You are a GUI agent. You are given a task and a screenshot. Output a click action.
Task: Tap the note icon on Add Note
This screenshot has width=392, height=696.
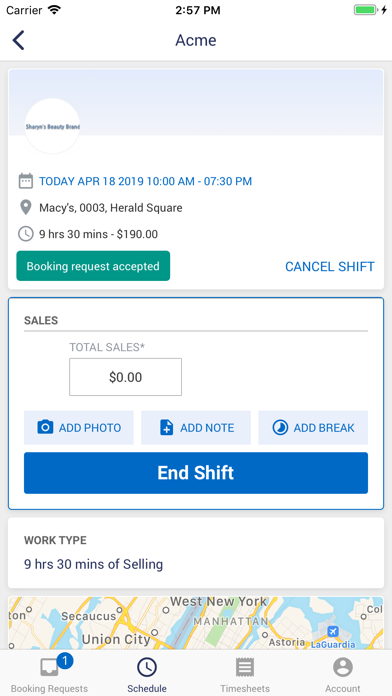click(166, 427)
